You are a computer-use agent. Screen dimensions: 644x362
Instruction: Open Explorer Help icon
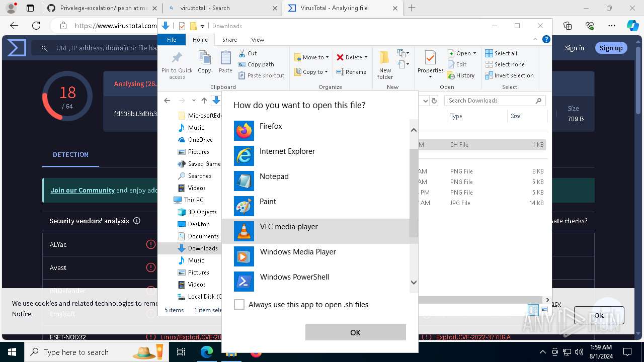[546, 39]
